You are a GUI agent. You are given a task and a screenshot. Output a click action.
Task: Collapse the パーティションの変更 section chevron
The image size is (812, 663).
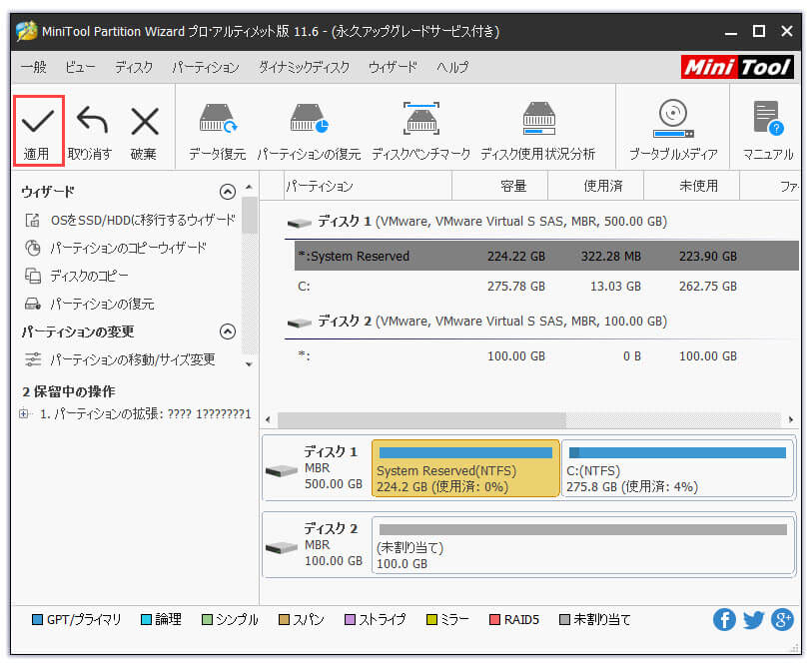(228, 331)
